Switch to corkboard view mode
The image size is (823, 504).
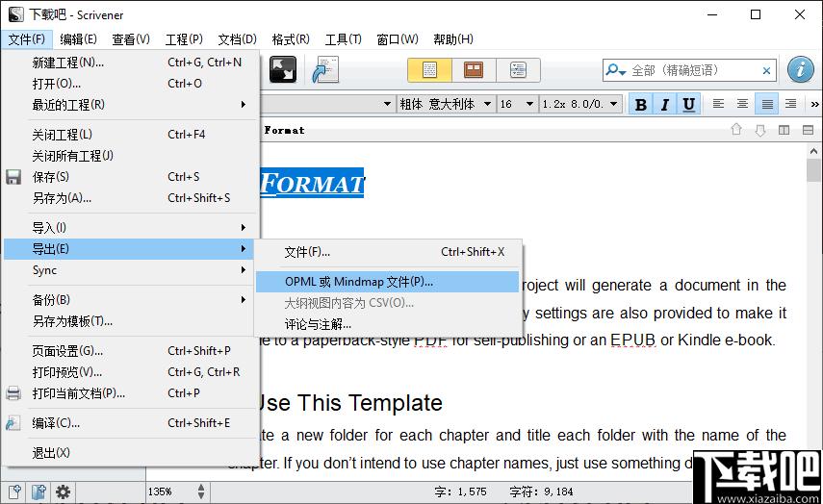click(474, 70)
